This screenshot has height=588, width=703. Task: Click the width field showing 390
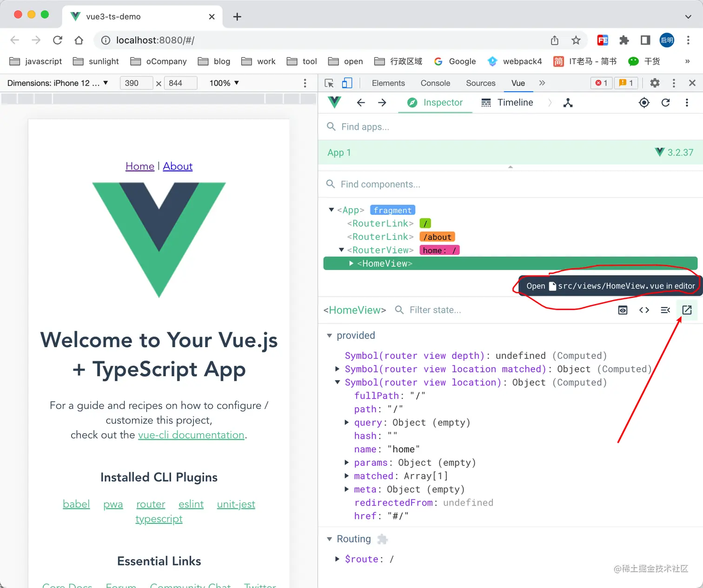pyautogui.click(x=136, y=83)
